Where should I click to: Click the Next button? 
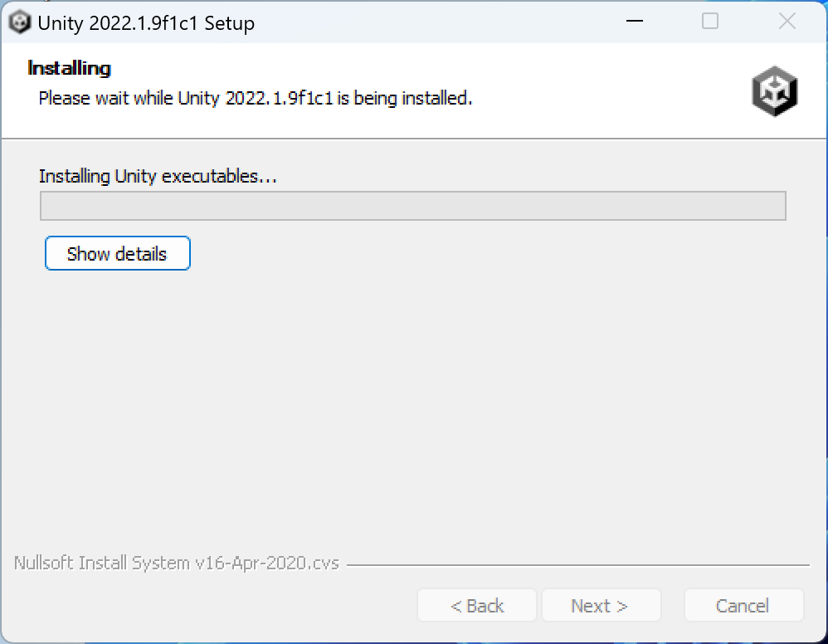tap(601, 605)
